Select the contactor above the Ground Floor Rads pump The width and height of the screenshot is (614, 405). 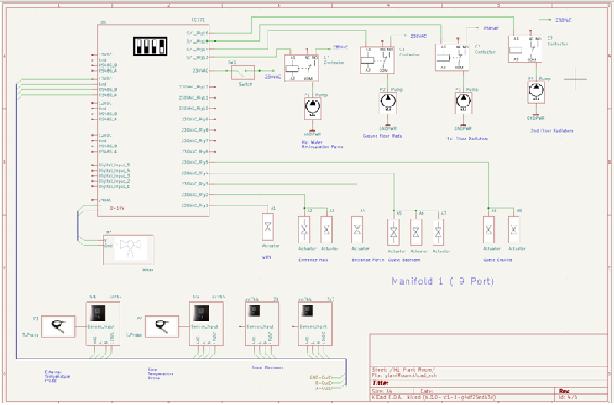[377, 60]
